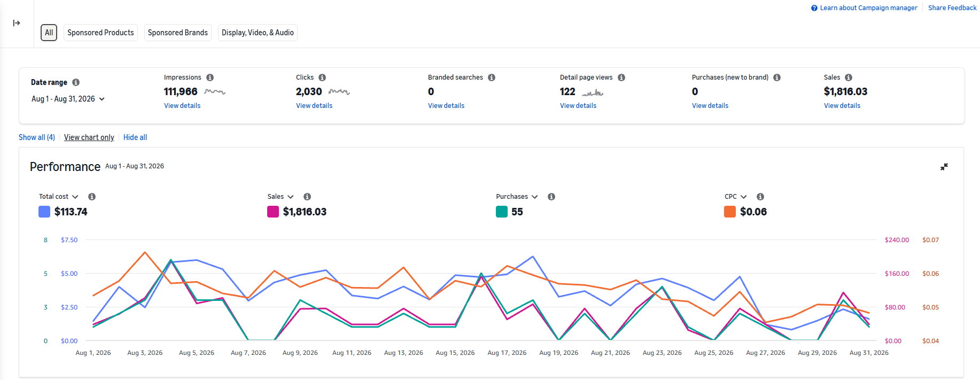Click the CPC metric info icon
This screenshot has width=980, height=380.
click(760, 197)
